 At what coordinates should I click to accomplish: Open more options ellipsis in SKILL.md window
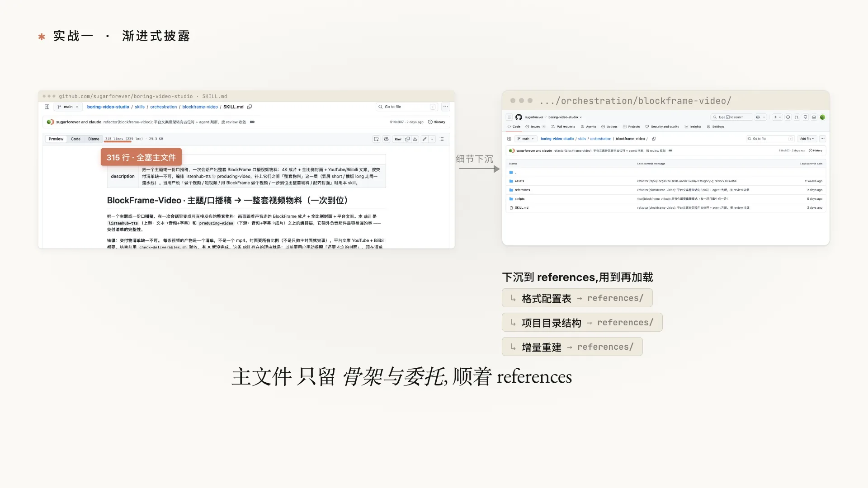[446, 107]
